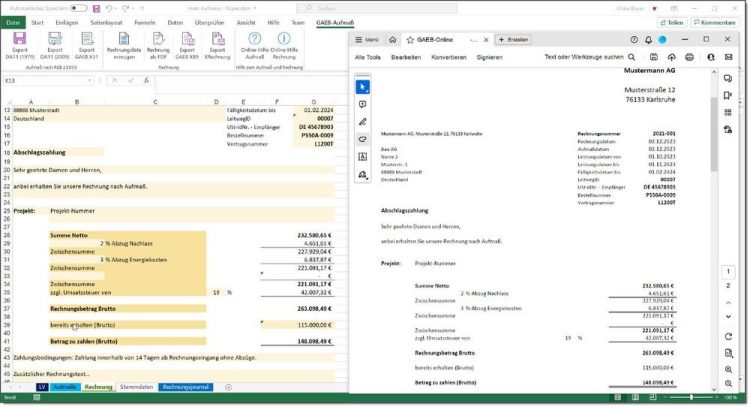The image size is (750, 407).
Task: Click Export GAEB X31 icon
Action: 85,45
